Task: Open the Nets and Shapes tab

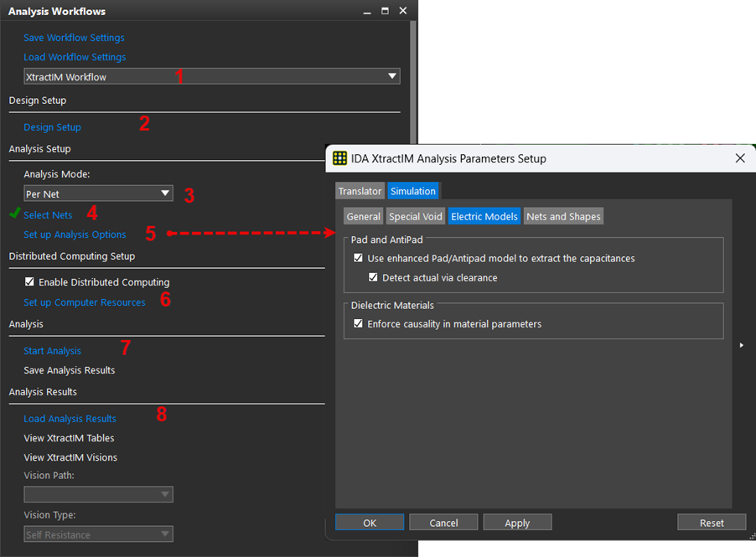Action: click(x=562, y=217)
